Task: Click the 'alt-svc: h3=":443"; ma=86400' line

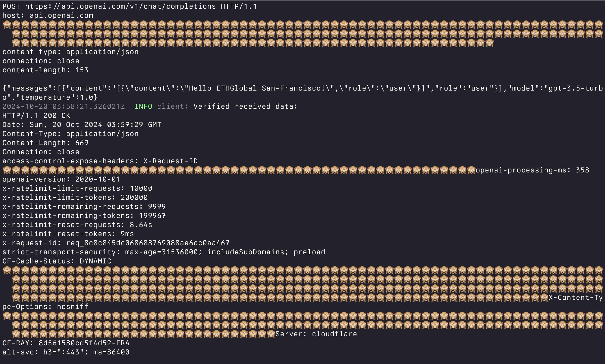Action: 66,352
